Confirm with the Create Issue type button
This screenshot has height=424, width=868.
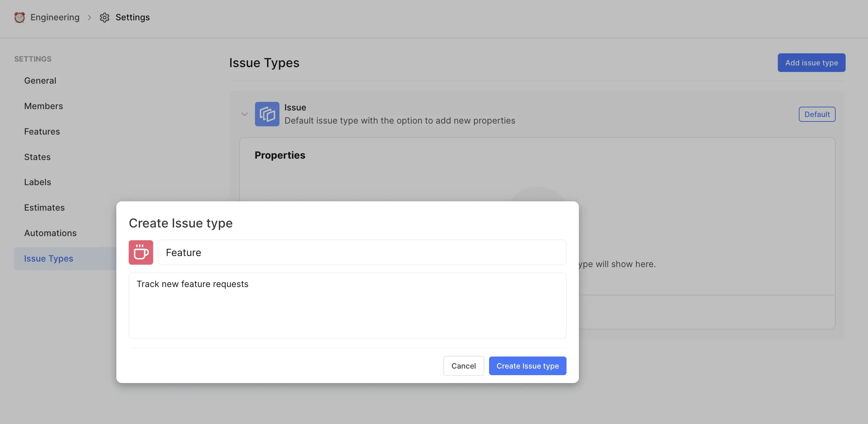(527, 365)
